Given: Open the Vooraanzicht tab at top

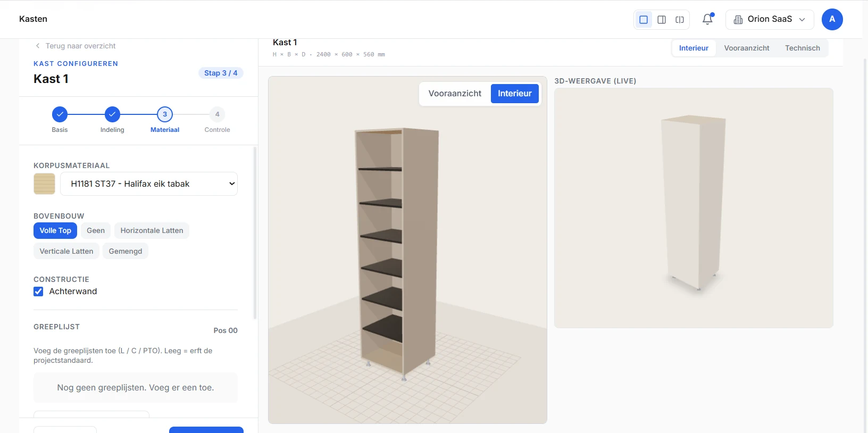Looking at the screenshot, I should click(747, 48).
